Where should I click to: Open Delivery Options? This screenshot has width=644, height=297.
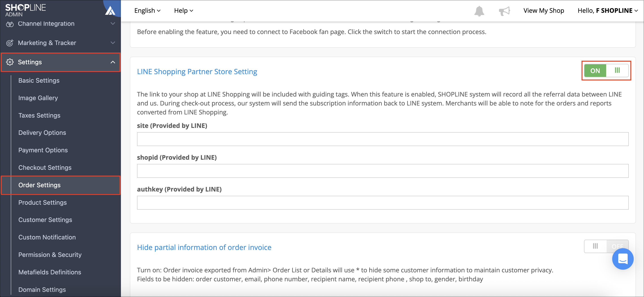42,133
